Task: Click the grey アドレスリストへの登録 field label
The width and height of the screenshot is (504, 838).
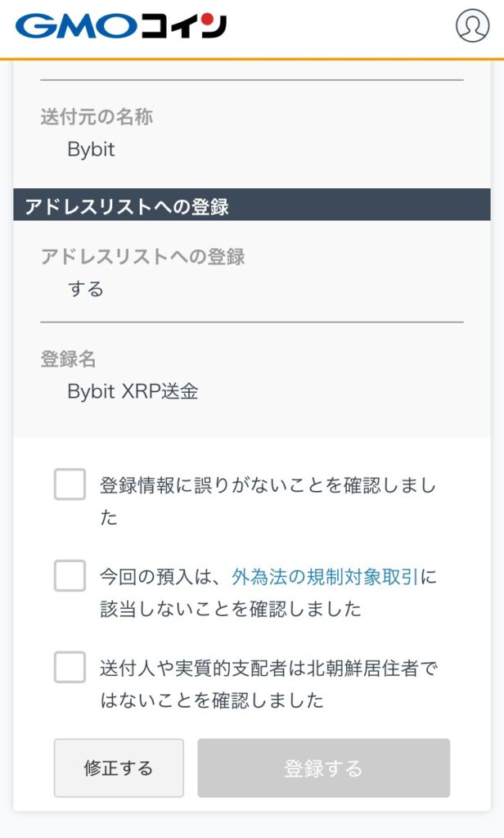Action: pyautogui.click(x=142, y=257)
